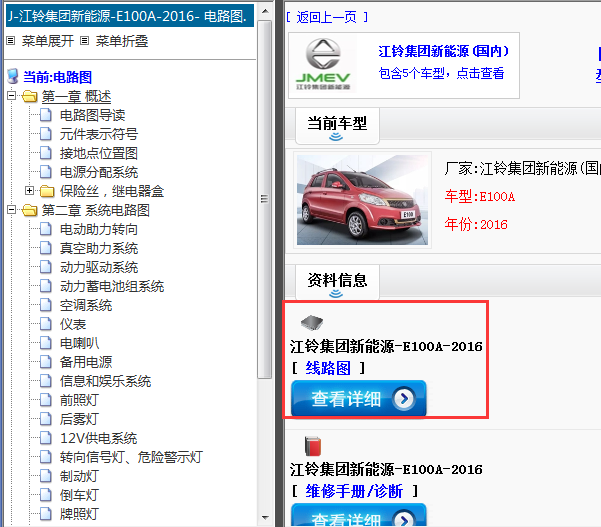Open 真空助力系统 entry
This screenshot has height=527, width=601.
click(x=99, y=248)
